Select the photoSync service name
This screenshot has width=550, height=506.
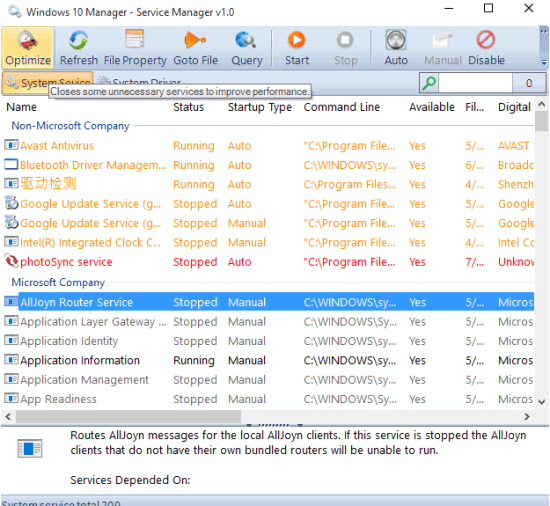tap(66, 262)
